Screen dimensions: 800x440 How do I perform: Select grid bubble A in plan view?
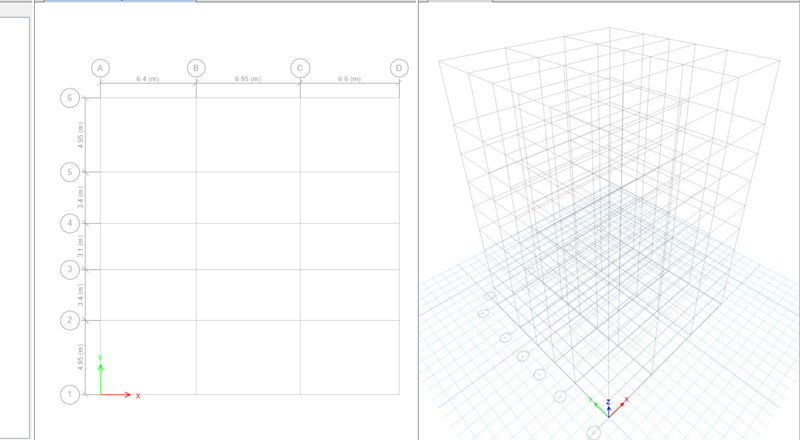coord(101,68)
